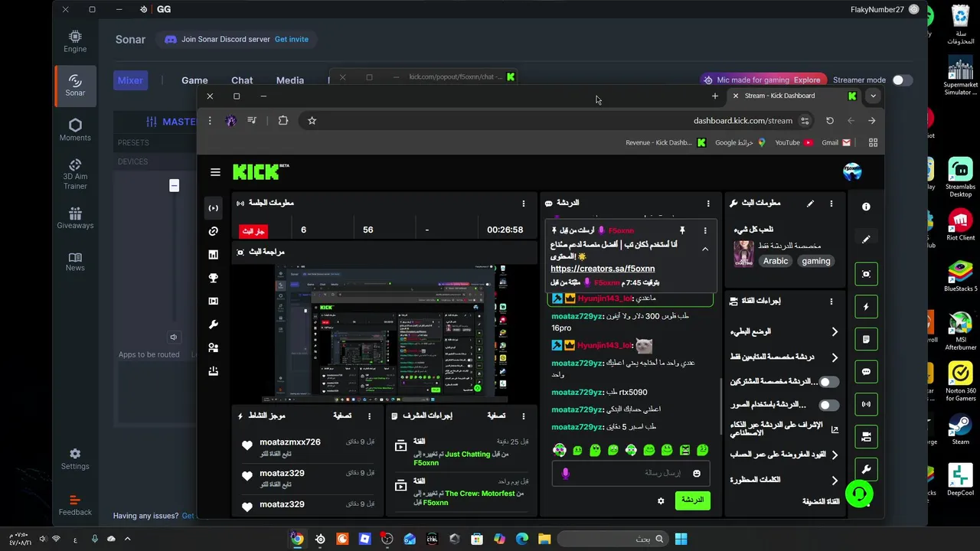
Task: Open the video clips icon in Kick sidebar
Action: click(x=214, y=301)
